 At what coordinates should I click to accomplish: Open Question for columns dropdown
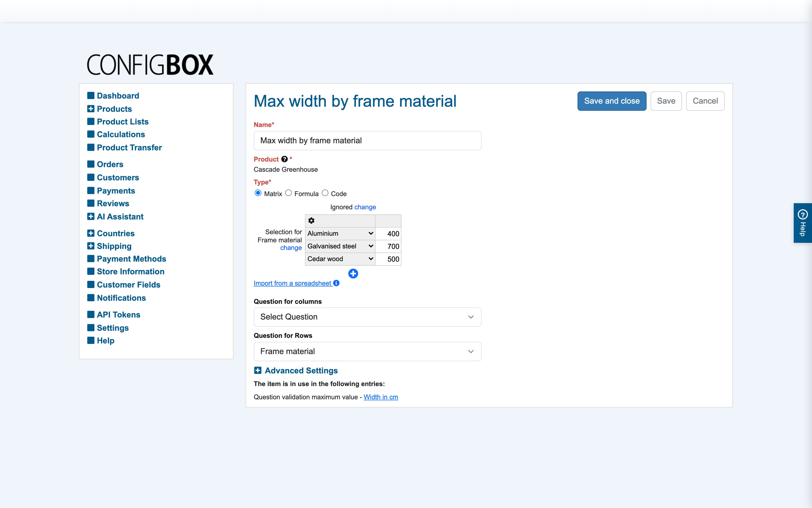(367, 317)
